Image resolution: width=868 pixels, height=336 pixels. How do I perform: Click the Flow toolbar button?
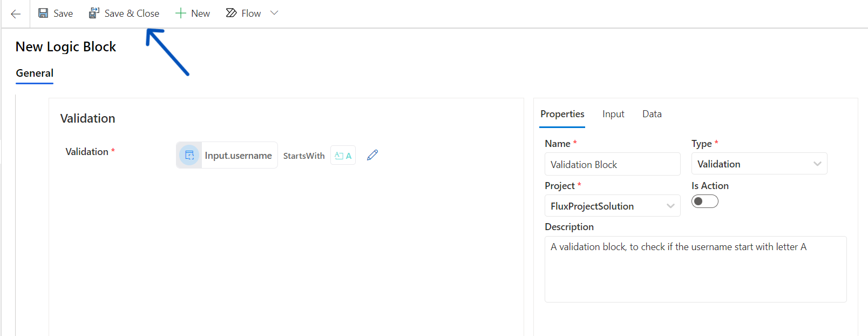(x=243, y=14)
